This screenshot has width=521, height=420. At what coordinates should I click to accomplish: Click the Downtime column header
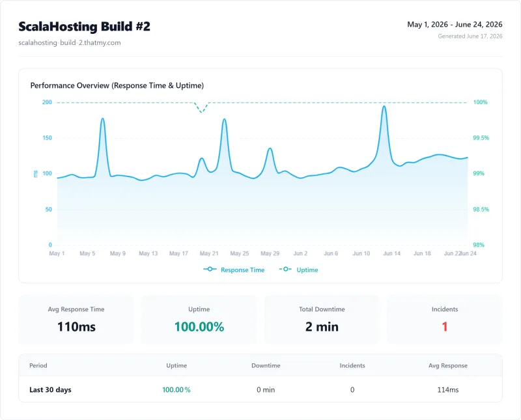(x=266, y=365)
